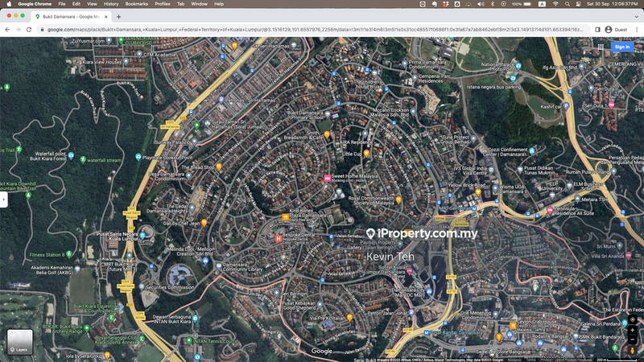This screenshot has width=644, height=362.
Task: Open the Chrome three-dot menu
Action: (x=637, y=30)
